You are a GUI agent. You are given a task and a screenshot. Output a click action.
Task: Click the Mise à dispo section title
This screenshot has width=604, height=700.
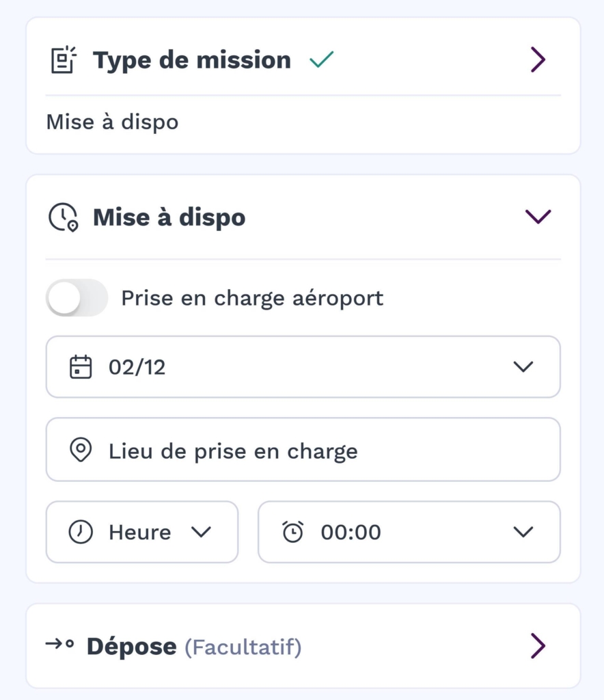(169, 217)
